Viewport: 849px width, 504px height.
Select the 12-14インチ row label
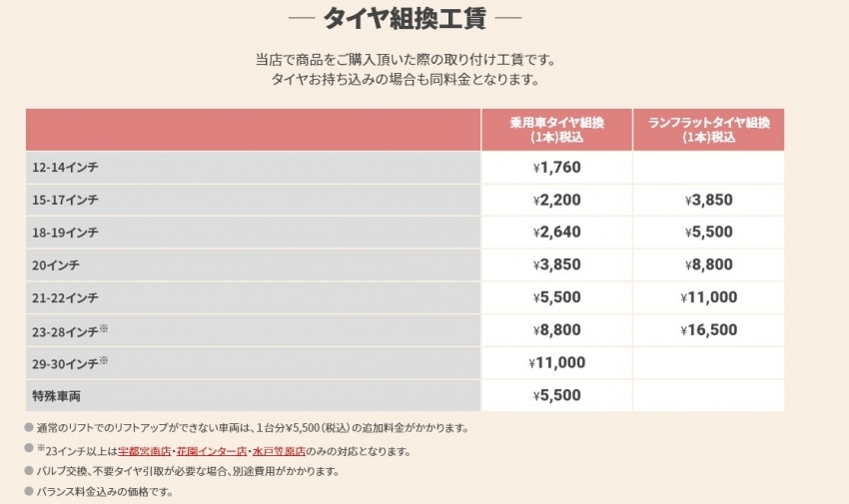66,167
